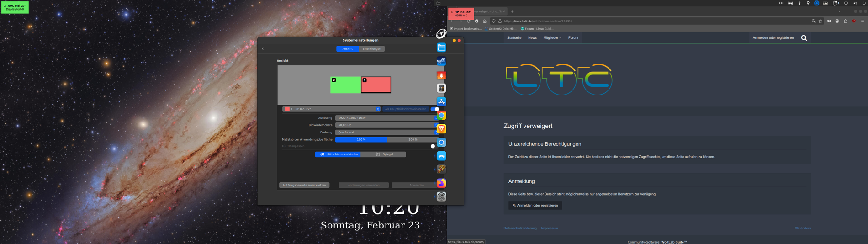
Task: Open the Forum navigation item
Action: [x=573, y=38]
